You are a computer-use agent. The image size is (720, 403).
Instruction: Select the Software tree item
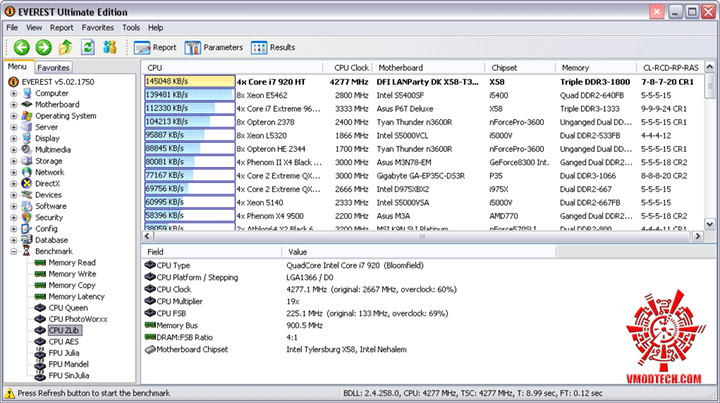51,206
